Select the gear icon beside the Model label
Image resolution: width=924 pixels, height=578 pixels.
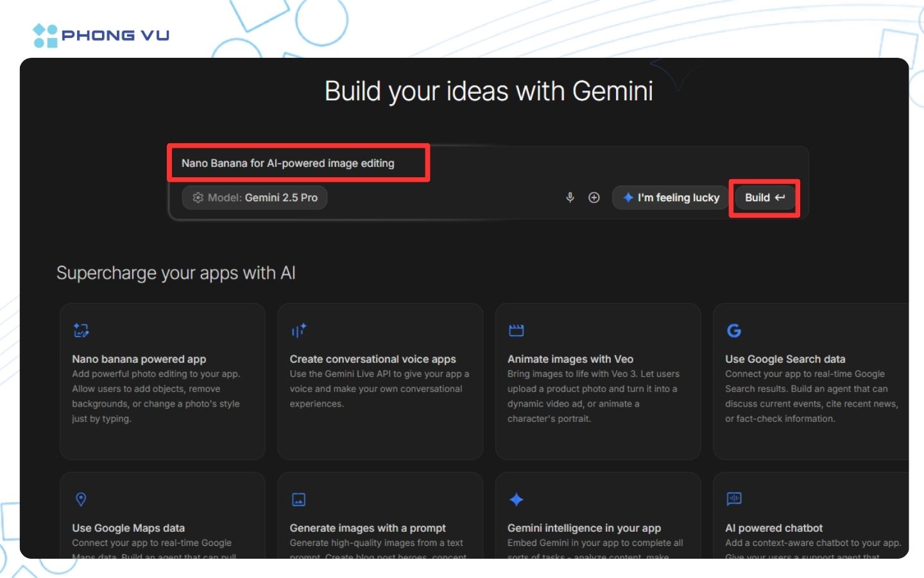point(198,198)
